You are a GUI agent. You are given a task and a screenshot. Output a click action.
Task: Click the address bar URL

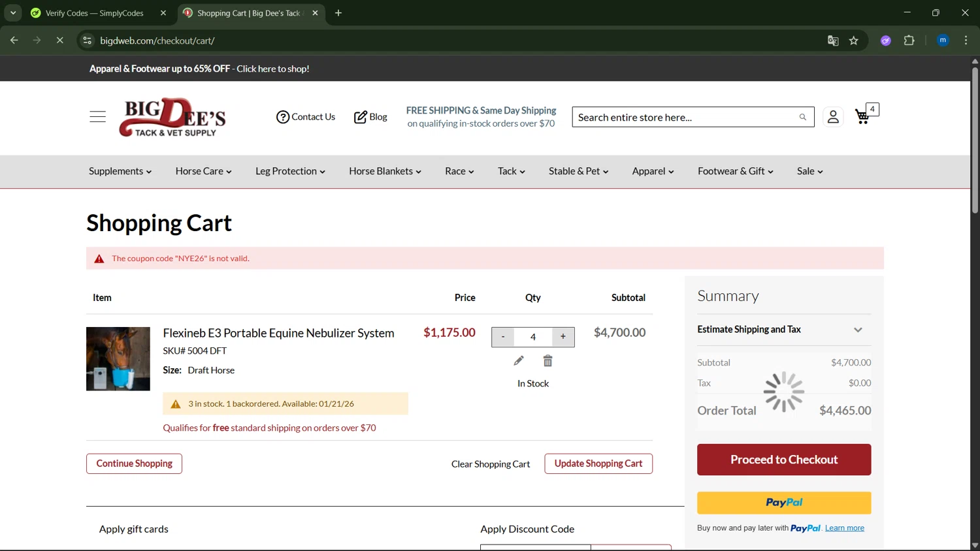157,40
